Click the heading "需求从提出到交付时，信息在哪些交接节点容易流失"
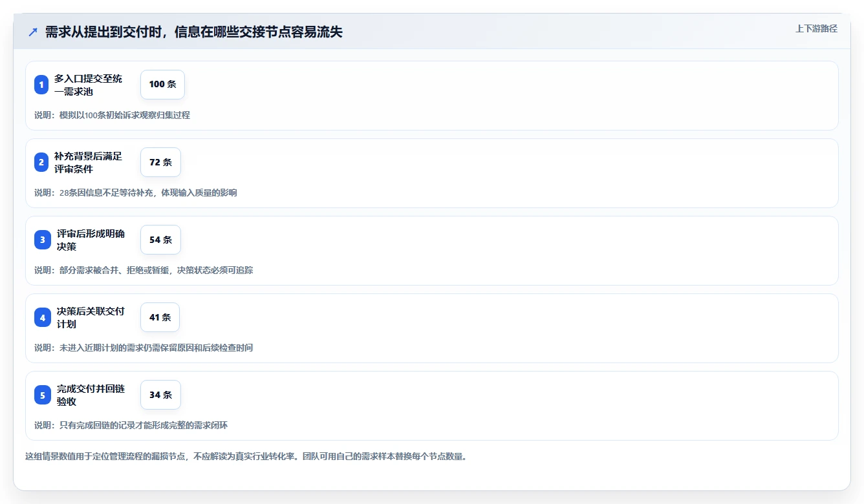 coord(193,32)
